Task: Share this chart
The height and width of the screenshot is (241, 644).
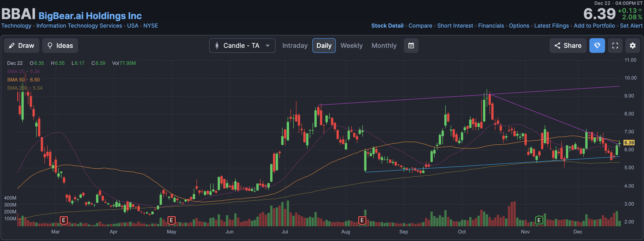Action: pyautogui.click(x=568, y=45)
